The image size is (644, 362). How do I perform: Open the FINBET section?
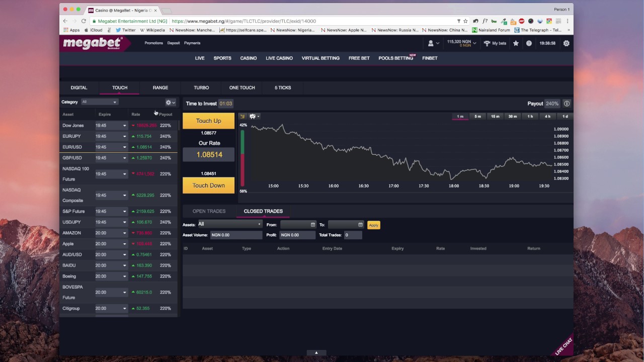coord(430,58)
